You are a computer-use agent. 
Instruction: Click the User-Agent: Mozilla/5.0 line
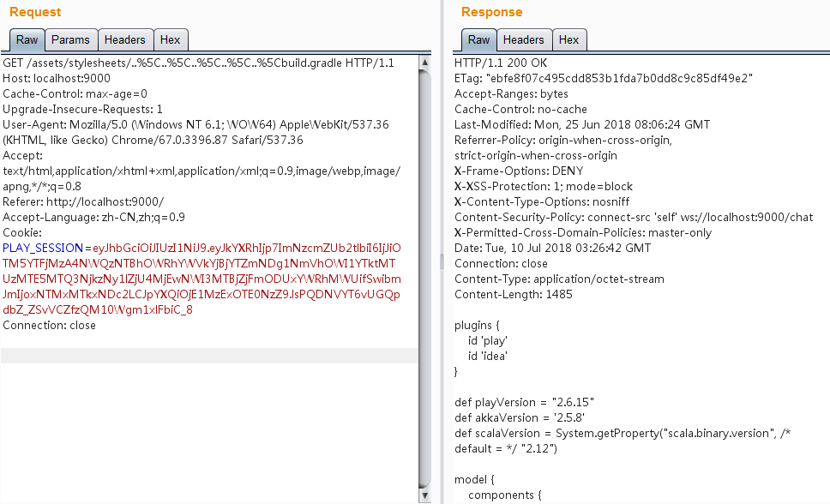[195, 124]
